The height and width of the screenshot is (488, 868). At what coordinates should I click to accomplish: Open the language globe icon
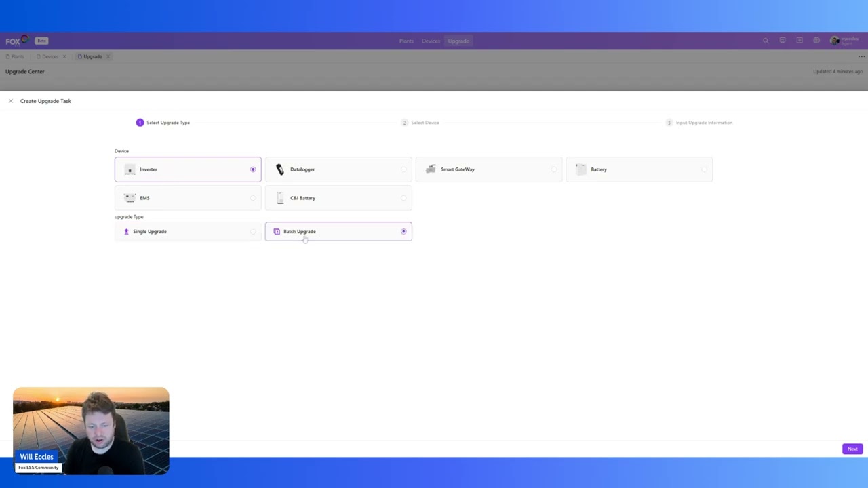click(816, 41)
